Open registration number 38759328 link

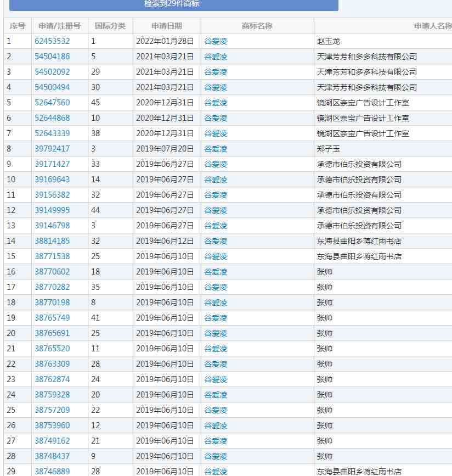52,394
